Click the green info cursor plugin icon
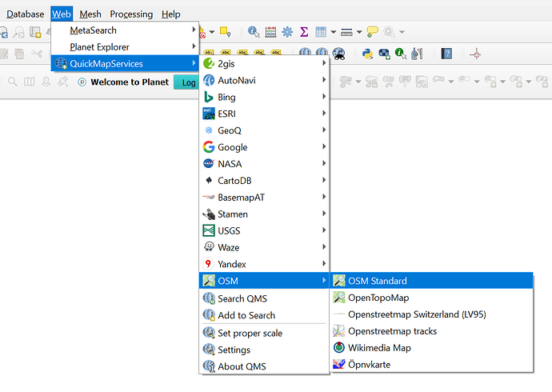This screenshot has width=552, height=392. [x=401, y=54]
